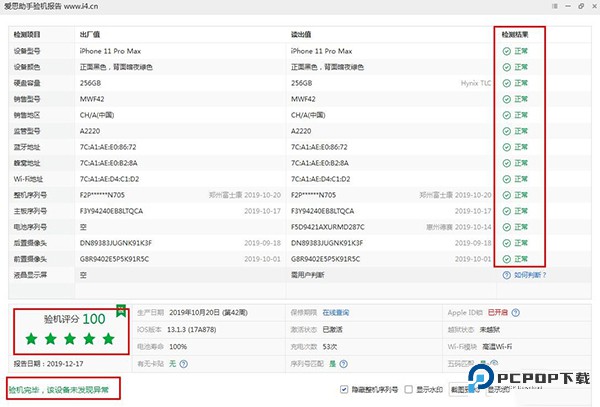Click 7C:A1:AE:E0:86:72 Bluetooth factory value
The height and width of the screenshot is (407, 600).
108,147
